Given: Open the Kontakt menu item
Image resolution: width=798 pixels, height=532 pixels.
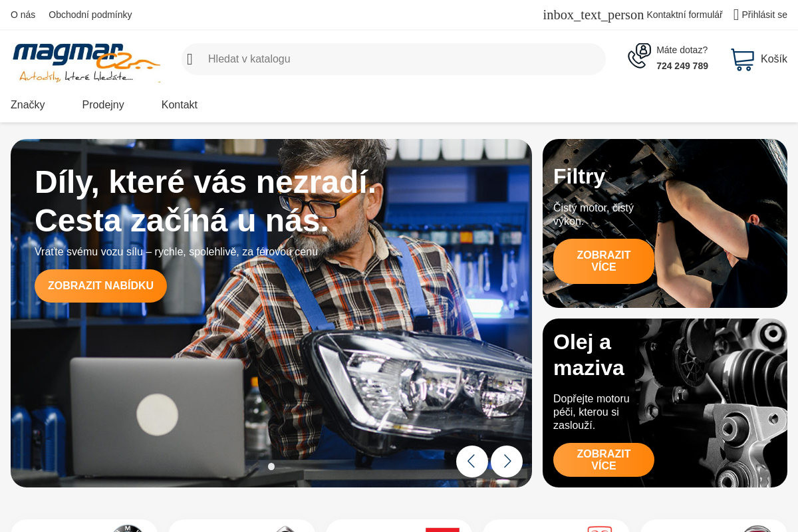Looking at the screenshot, I should 180,104.
